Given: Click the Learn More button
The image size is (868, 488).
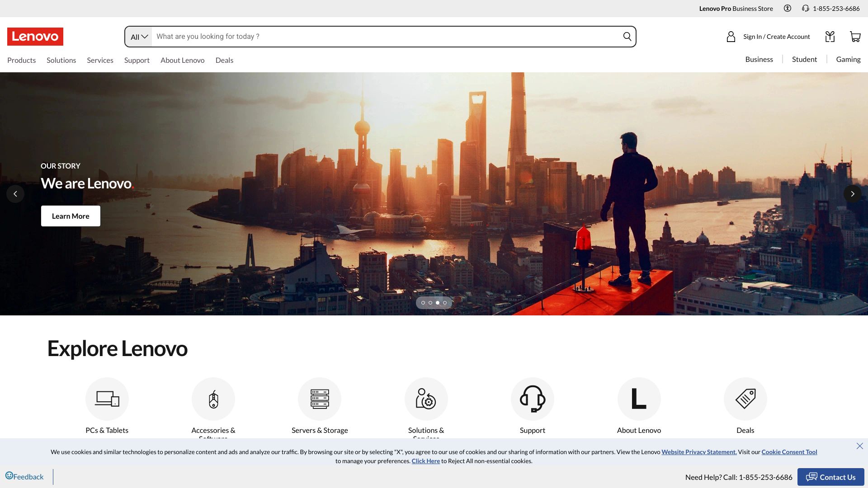Looking at the screenshot, I should click(x=71, y=216).
